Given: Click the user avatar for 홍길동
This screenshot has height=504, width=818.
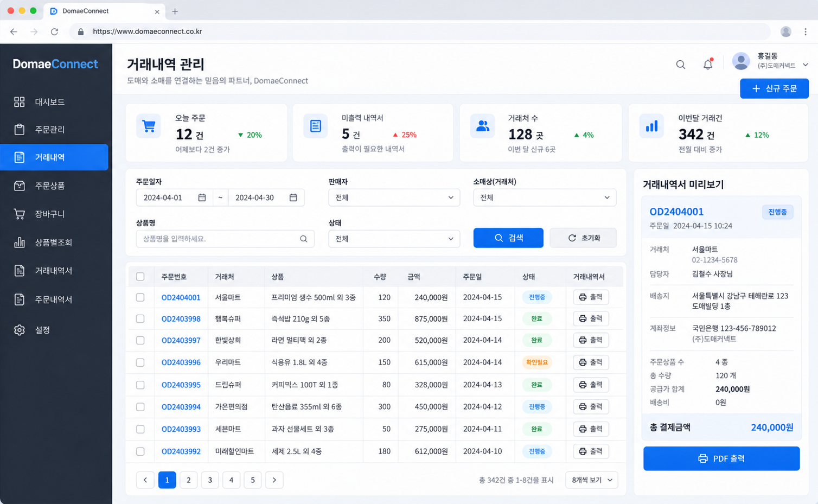Looking at the screenshot, I should coord(741,61).
